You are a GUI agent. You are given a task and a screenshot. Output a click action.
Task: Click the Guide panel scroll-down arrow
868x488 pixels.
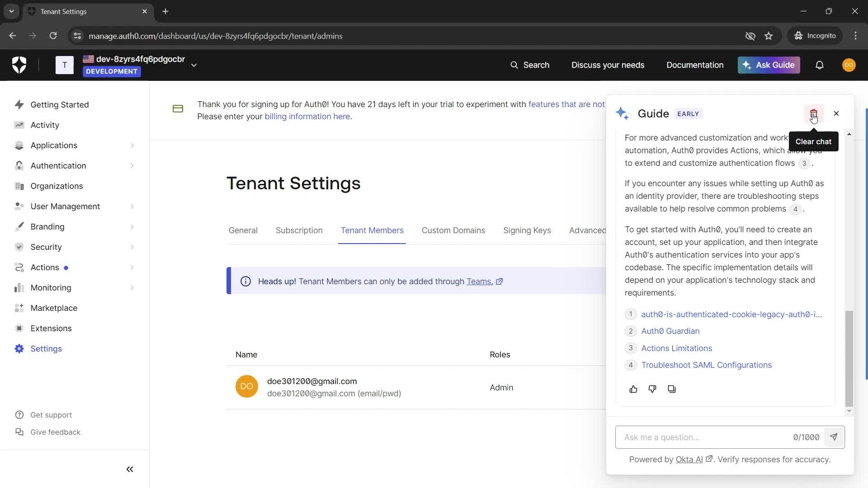tap(849, 411)
